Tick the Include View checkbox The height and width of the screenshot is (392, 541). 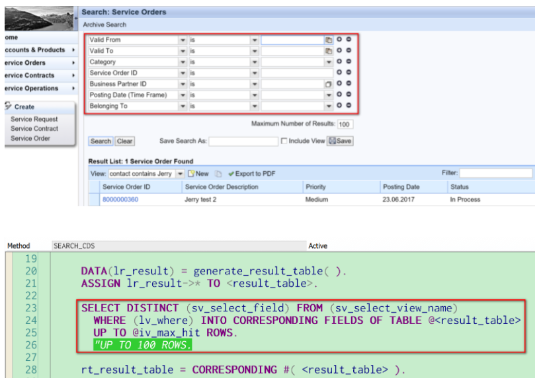coord(284,141)
